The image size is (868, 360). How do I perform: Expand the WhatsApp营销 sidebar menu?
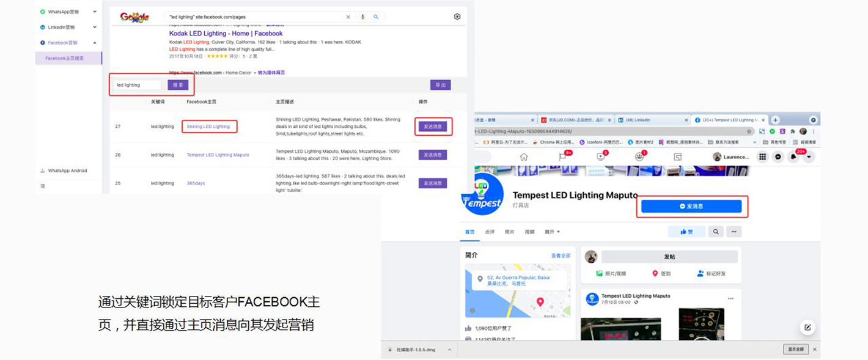point(95,12)
